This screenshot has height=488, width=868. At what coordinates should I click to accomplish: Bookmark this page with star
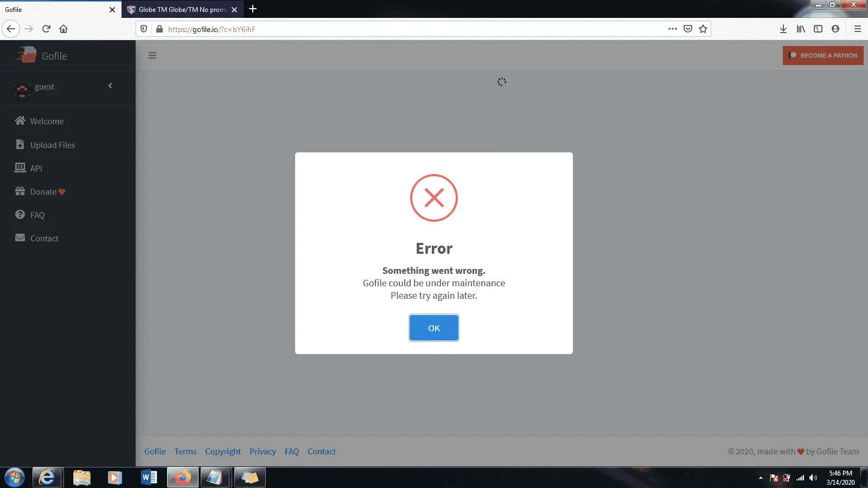click(703, 29)
